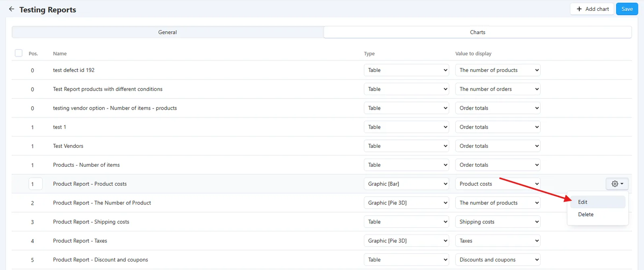This screenshot has height=270, width=644.
Task: Open Value dropdown for testing vendor option row
Action: pos(498,108)
